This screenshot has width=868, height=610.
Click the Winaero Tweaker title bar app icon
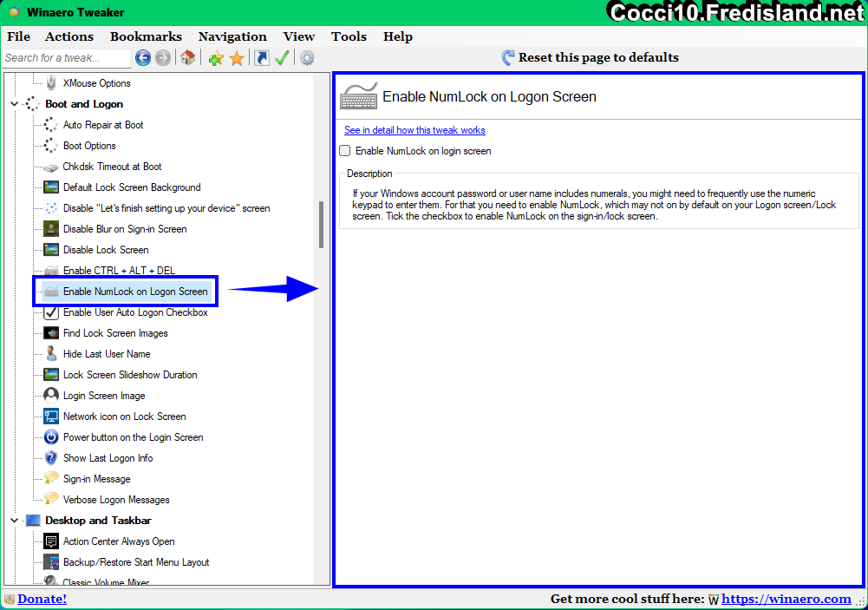tap(15, 12)
